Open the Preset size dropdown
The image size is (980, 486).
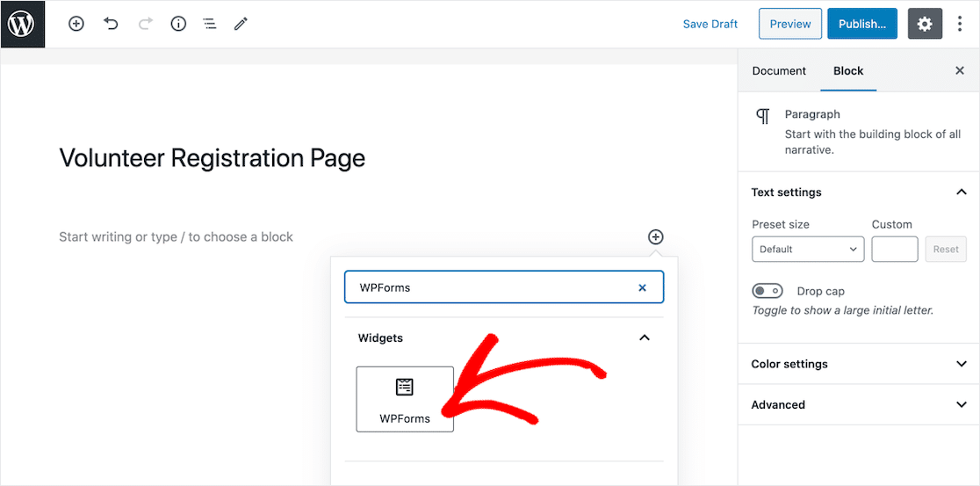(x=808, y=249)
